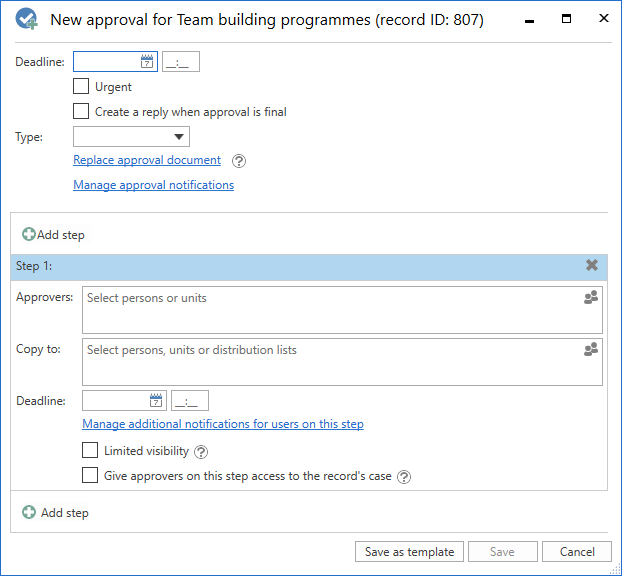Click Add step below Step 1
The image size is (622, 576).
coord(55,513)
